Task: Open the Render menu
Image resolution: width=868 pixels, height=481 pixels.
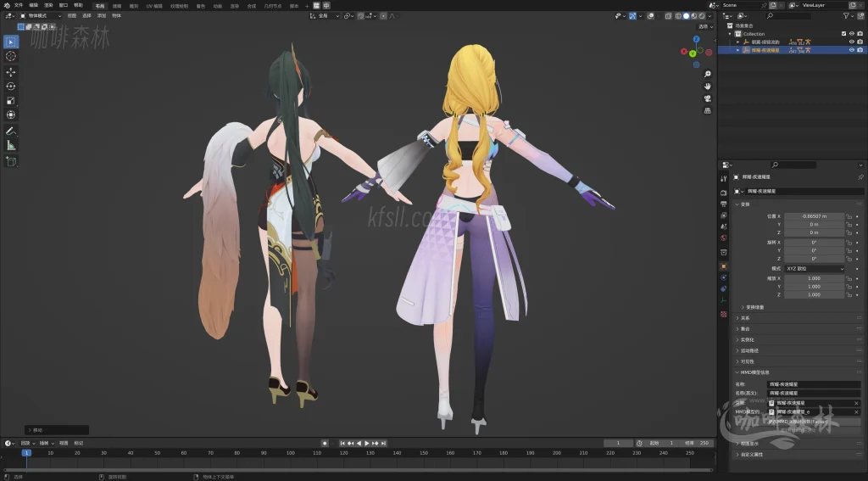Action: pos(48,5)
